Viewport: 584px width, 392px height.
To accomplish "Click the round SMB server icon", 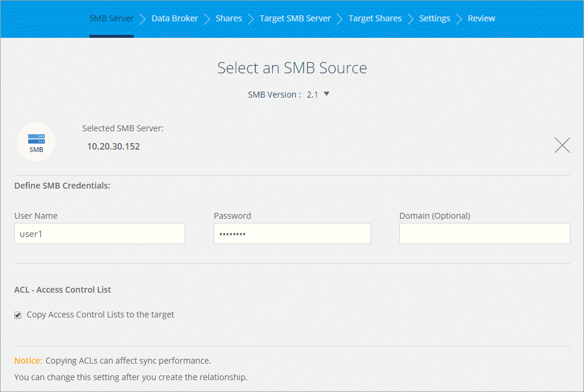I will [x=36, y=142].
